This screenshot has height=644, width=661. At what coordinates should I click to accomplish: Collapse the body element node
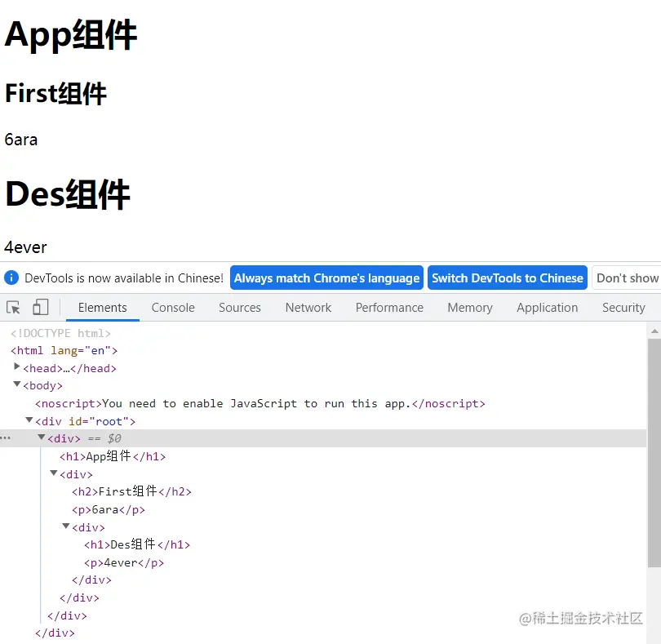[x=17, y=384]
